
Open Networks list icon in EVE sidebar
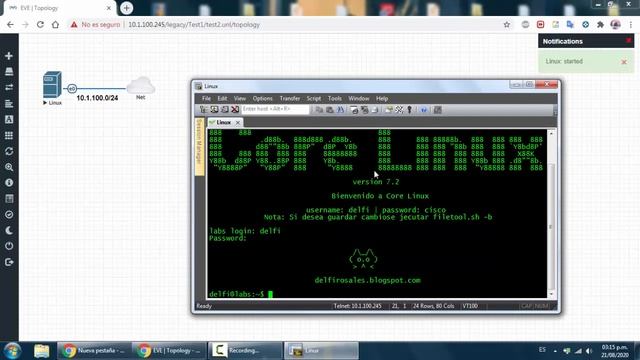(x=9, y=87)
